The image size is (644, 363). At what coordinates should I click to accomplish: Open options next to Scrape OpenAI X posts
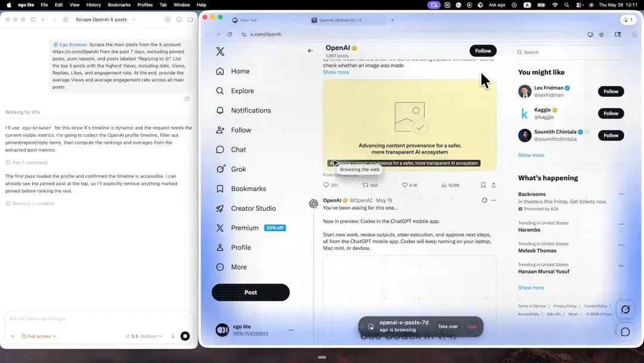point(134,19)
